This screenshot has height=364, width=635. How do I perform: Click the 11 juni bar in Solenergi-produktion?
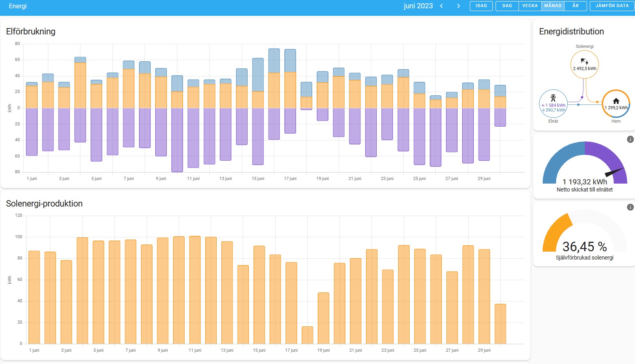(195, 290)
